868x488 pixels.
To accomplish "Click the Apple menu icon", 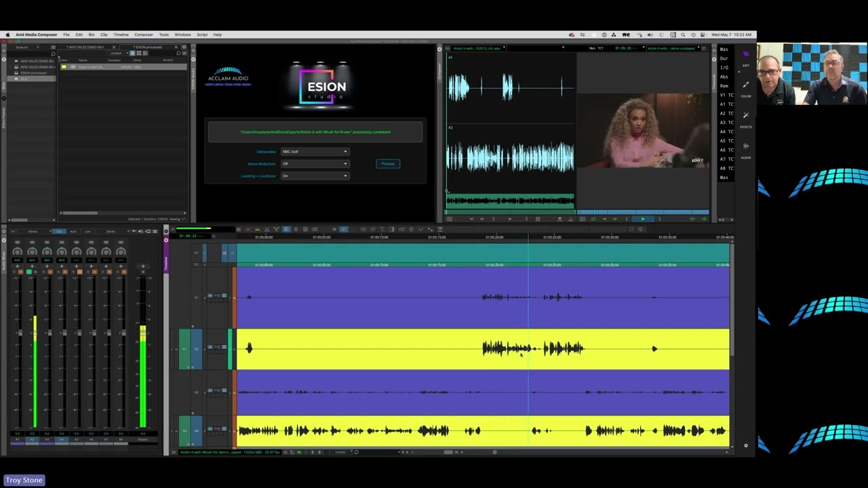I will (x=7, y=35).
